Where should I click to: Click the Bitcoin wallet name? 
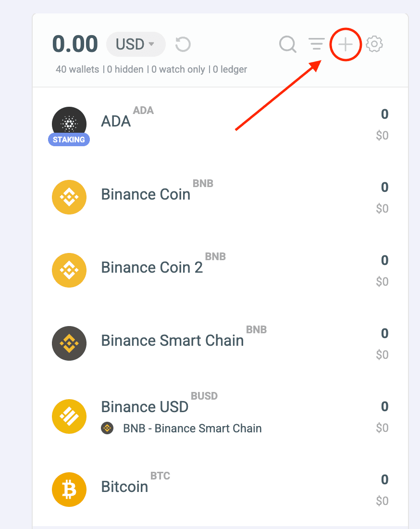[x=124, y=487]
